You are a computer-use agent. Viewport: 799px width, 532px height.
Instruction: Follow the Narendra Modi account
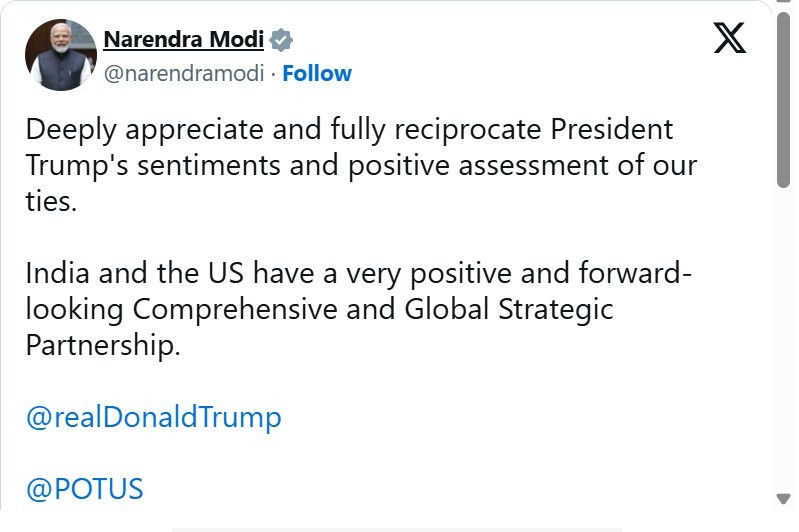pyautogui.click(x=317, y=73)
